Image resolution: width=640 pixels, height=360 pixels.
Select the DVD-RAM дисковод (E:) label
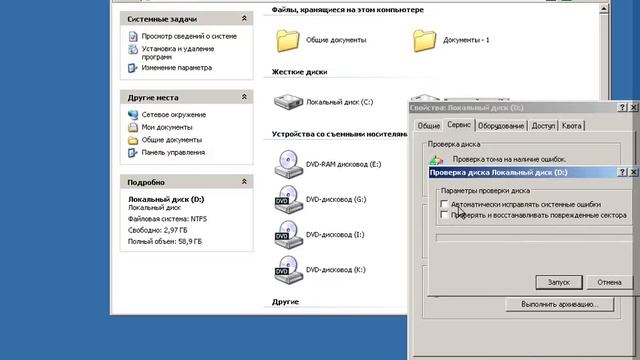[x=343, y=164]
